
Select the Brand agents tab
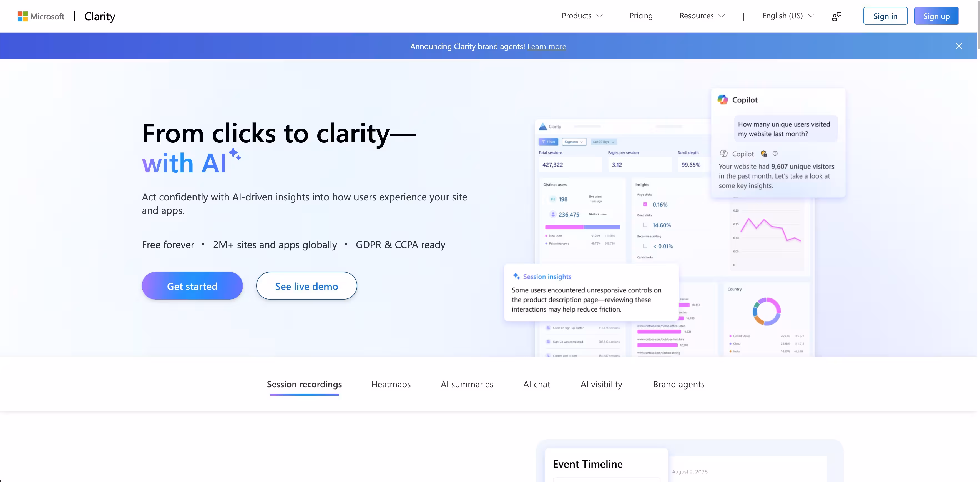(679, 384)
